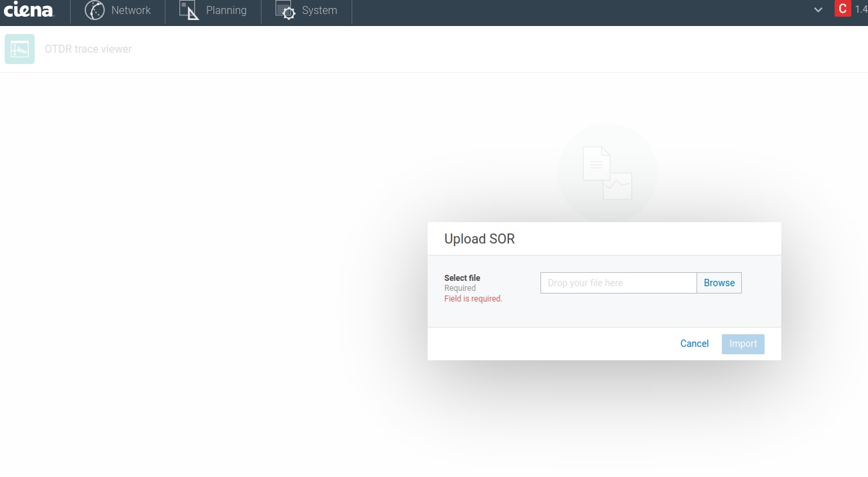Click the Field is required message
The image size is (868, 477).
[x=473, y=298]
